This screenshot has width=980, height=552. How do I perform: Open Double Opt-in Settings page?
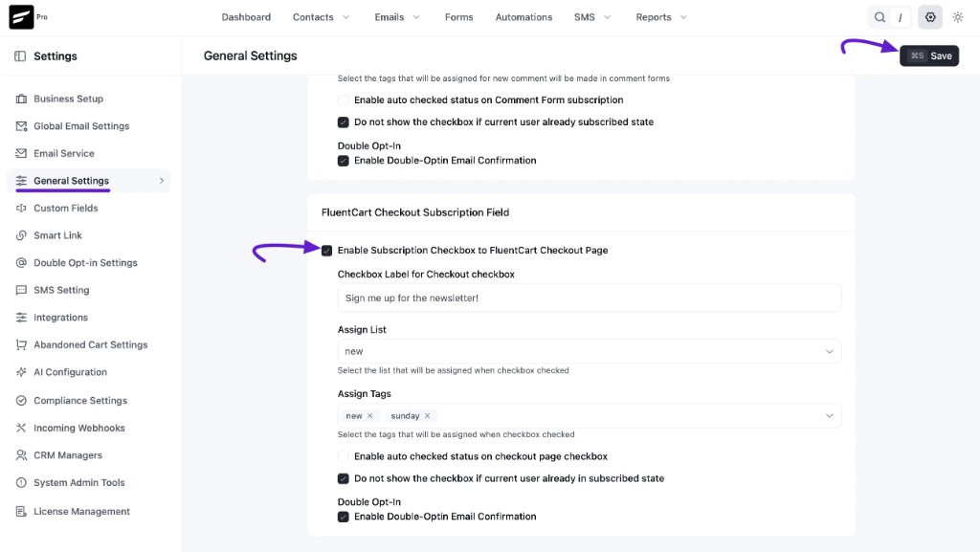click(x=85, y=263)
